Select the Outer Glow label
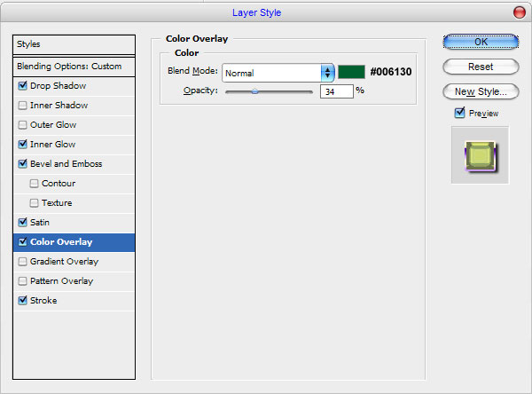532x394 pixels. (53, 124)
